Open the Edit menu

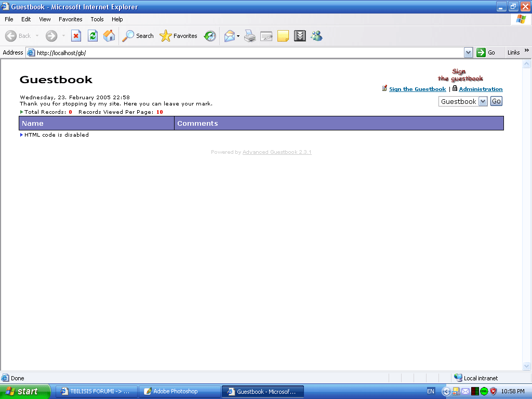[x=26, y=19]
